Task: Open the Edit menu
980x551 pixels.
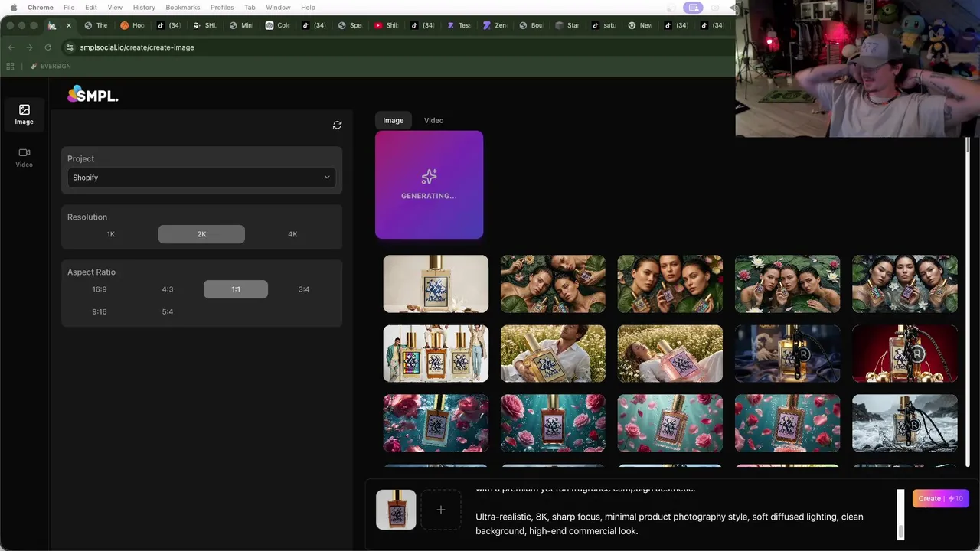Action: pos(91,7)
